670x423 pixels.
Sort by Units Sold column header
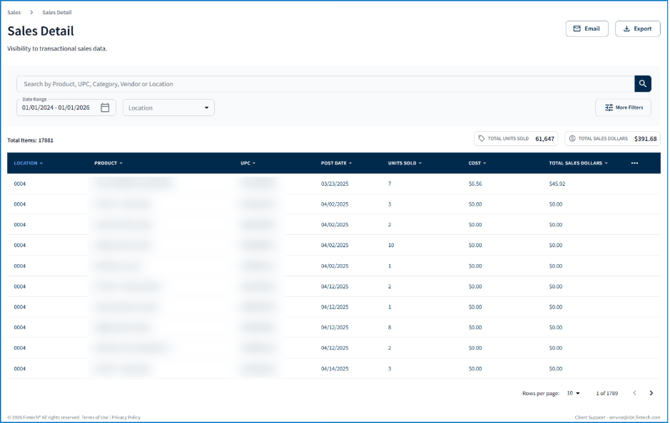pos(404,163)
